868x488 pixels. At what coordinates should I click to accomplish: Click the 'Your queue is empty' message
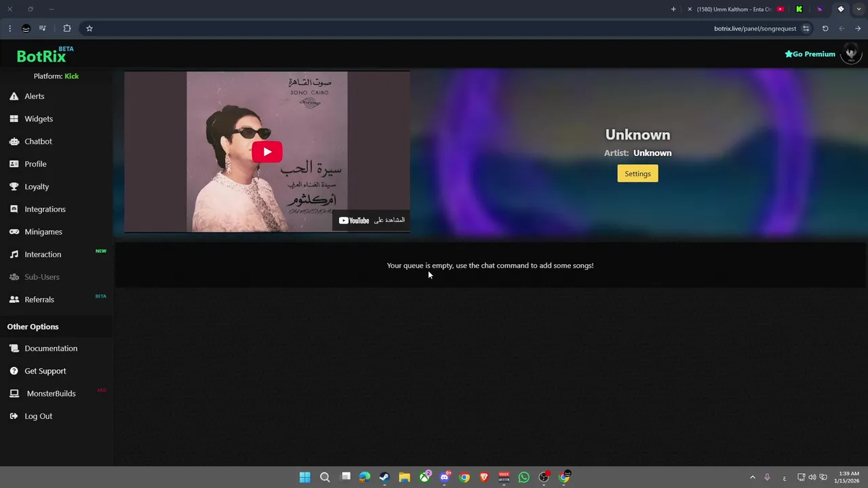point(490,266)
